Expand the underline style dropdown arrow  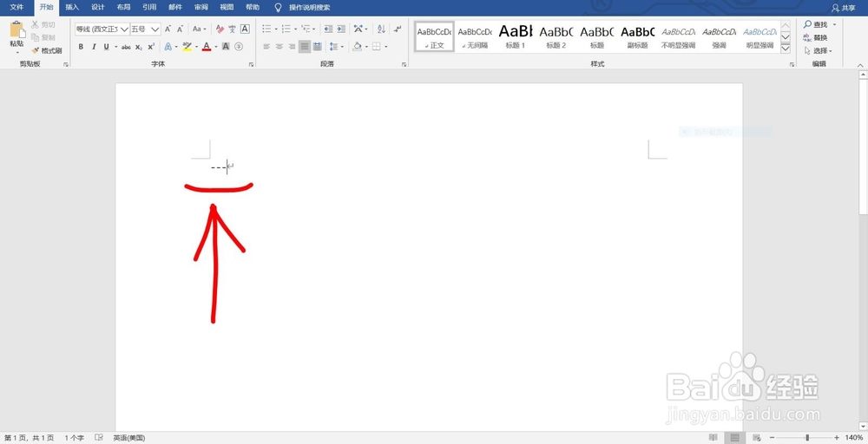pos(115,47)
